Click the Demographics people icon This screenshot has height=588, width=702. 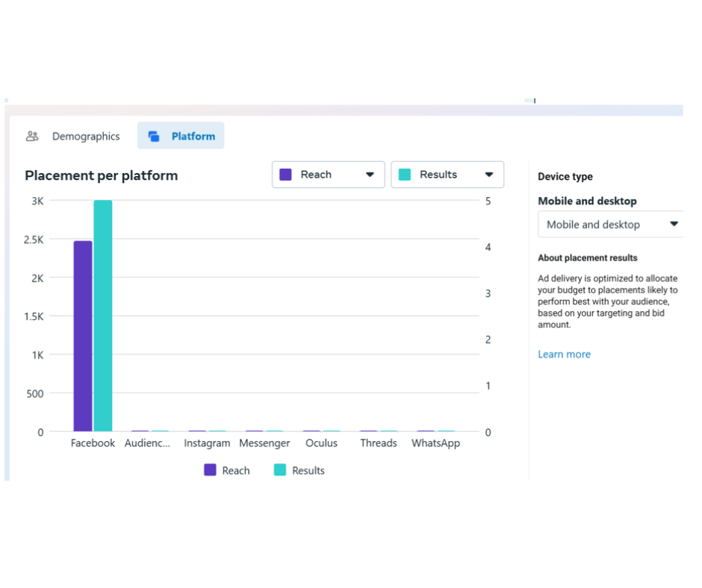pos(32,137)
